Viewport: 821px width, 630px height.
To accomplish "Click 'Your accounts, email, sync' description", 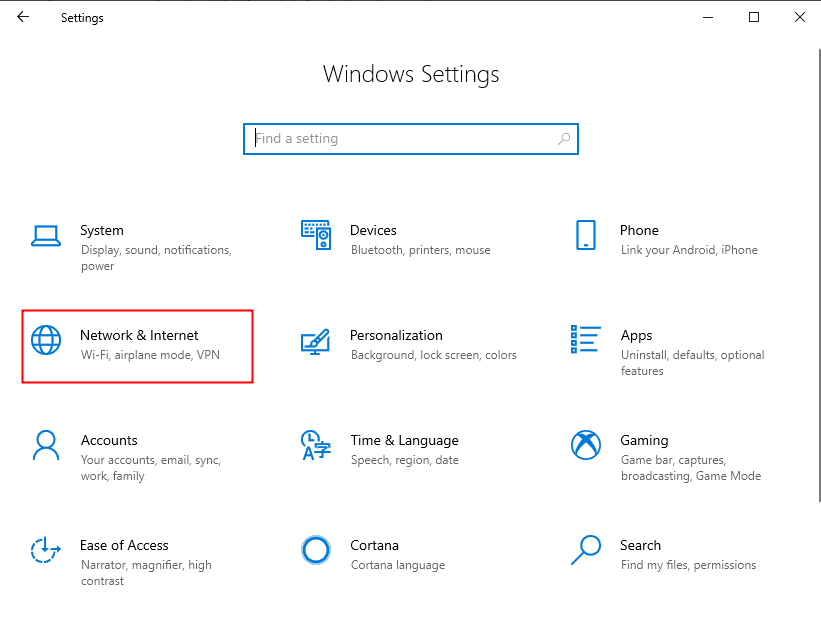I will (151, 468).
